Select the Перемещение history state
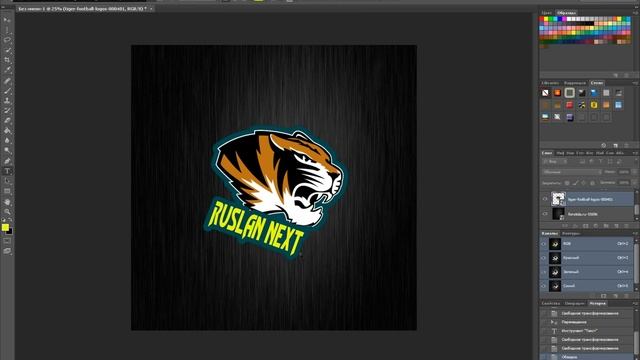Screen dimensions: 640x360 [586, 322]
